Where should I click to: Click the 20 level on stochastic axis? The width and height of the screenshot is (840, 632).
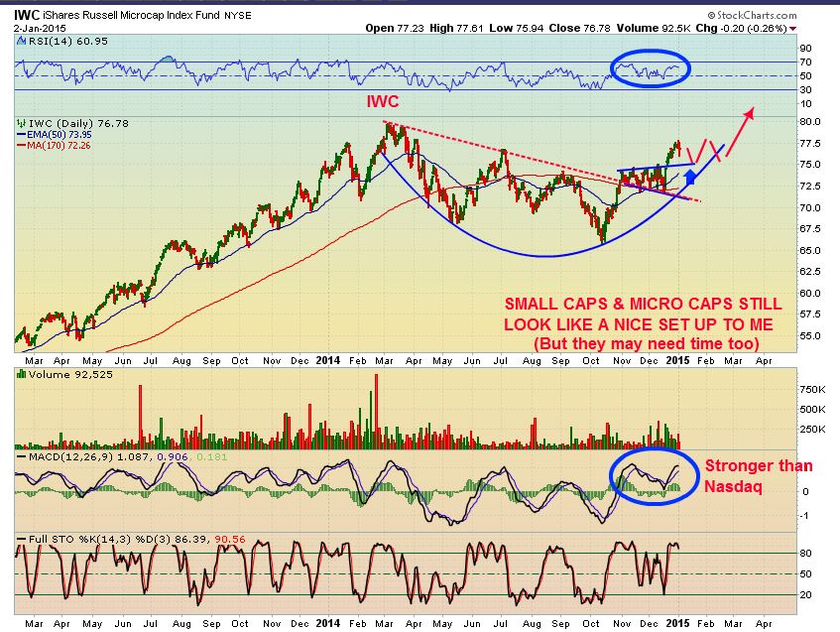tap(805, 594)
